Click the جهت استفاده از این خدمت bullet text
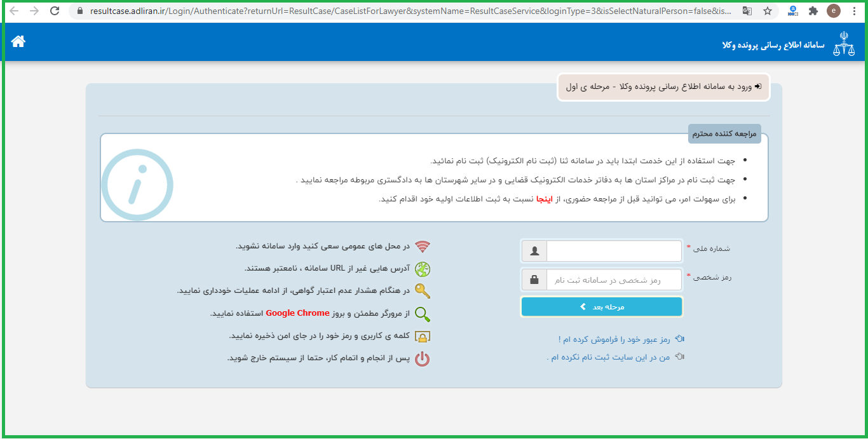 [x=583, y=161]
